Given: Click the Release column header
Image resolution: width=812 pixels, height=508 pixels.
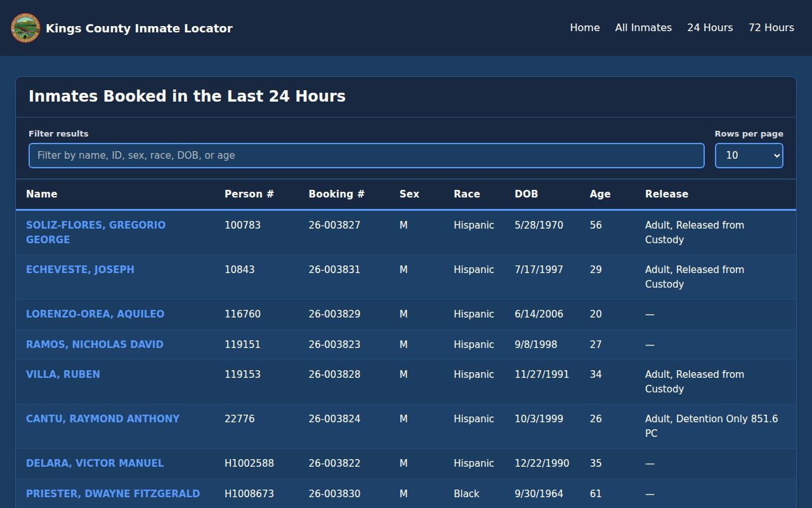Looking at the screenshot, I should [x=667, y=194].
